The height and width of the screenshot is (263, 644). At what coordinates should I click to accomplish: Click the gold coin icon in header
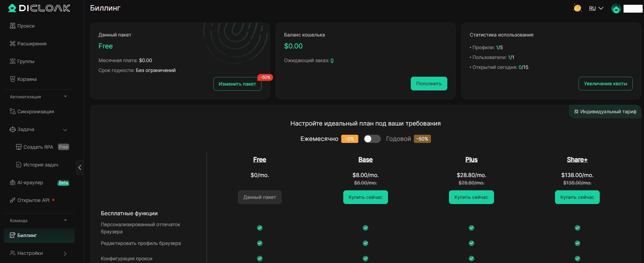pyautogui.click(x=577, y=8)
